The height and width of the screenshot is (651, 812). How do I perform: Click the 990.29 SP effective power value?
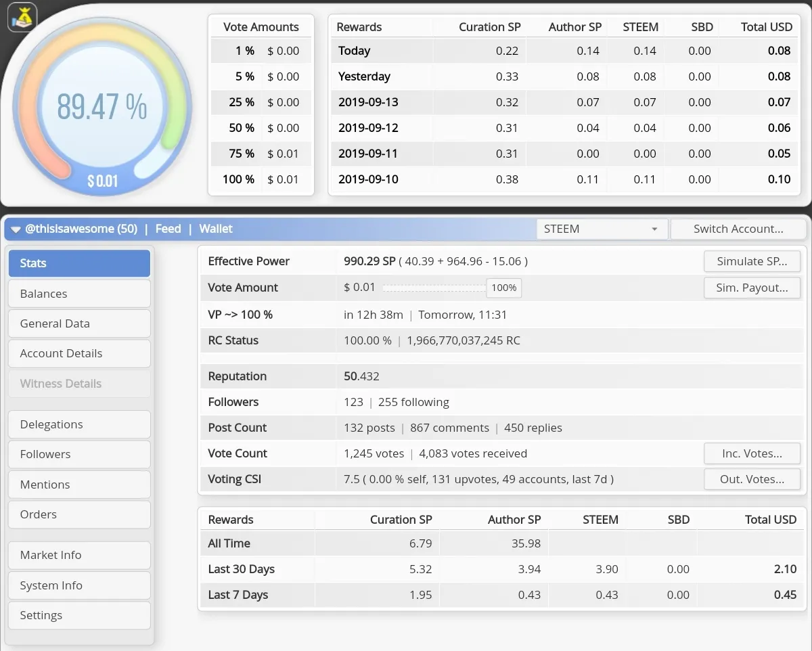[x=369, y=261]
